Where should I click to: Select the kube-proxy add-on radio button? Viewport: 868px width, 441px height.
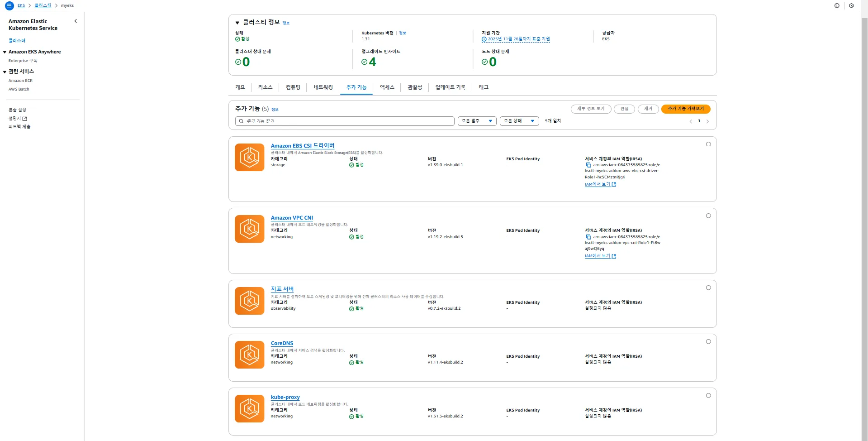pyautogui.click(x=708, y=396)
